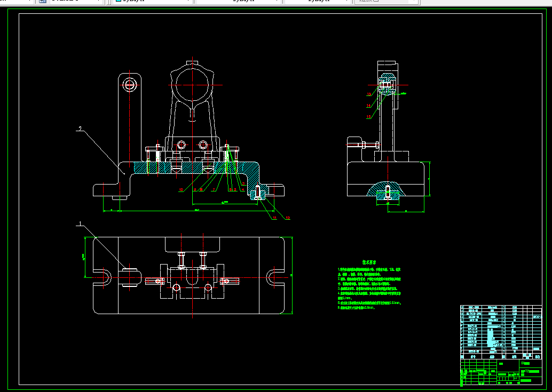Screen dimensions: 552x392
Task: Click the cyan color swatch in color dropdown
Action: [x=119, y=2]
